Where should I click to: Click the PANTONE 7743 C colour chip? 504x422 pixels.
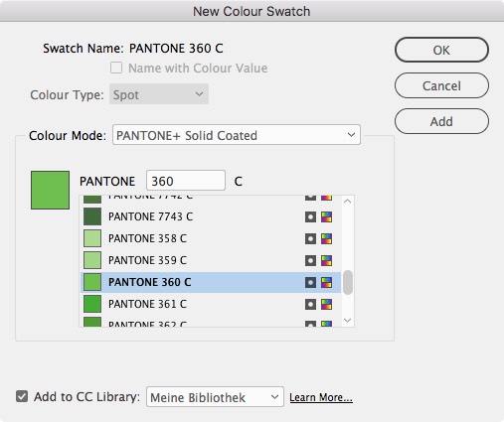click(x=92, y=216)
